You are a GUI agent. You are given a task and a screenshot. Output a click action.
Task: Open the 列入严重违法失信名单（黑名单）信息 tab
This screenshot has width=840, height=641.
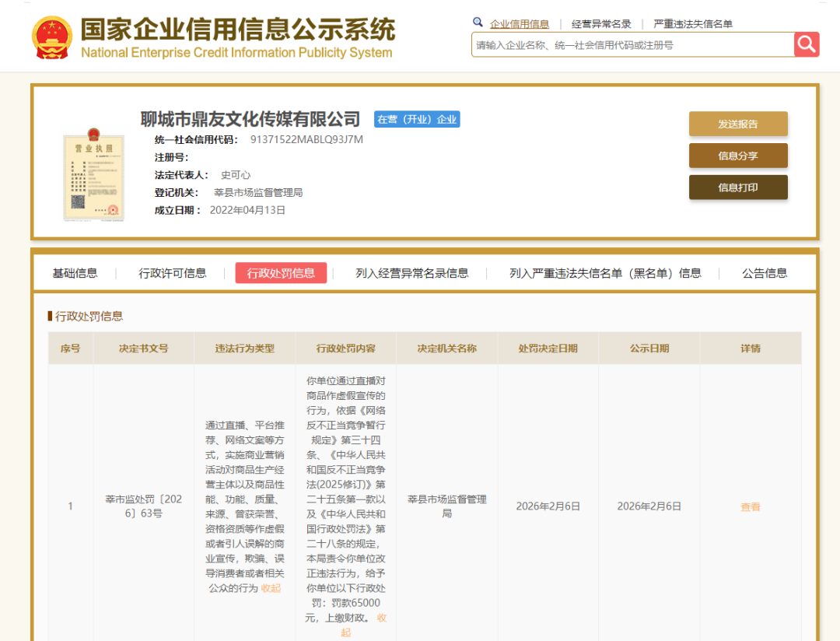point(605,273)
